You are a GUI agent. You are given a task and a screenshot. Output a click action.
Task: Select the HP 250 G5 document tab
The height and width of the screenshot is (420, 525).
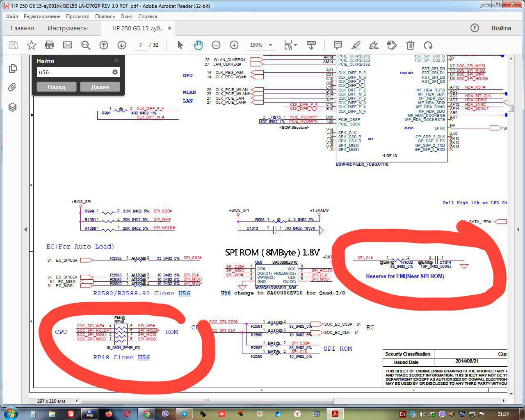138,28
